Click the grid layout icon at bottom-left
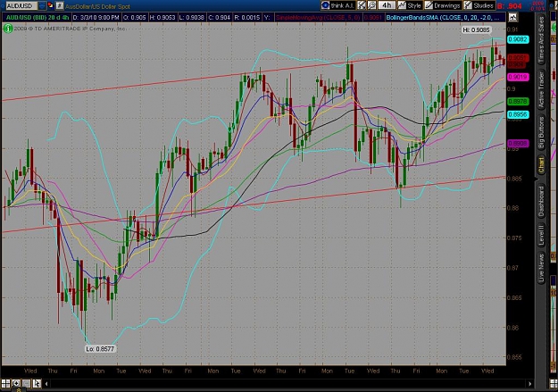The width and height of the screenshot is (558, 392). (5, 383)
